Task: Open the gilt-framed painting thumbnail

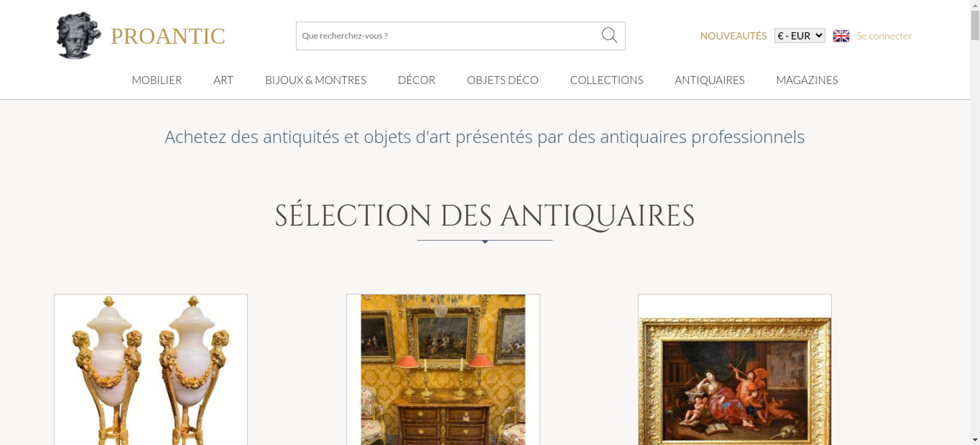Action: (735, 370)
